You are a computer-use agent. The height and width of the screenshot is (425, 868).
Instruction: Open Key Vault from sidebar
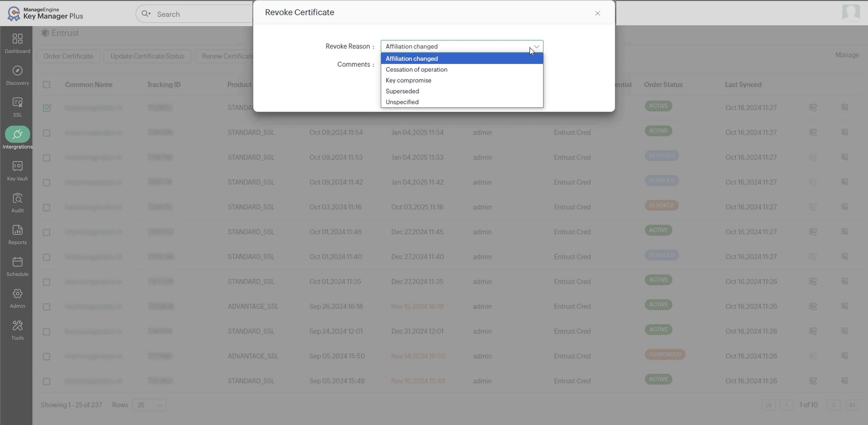(x=18, y=166)
